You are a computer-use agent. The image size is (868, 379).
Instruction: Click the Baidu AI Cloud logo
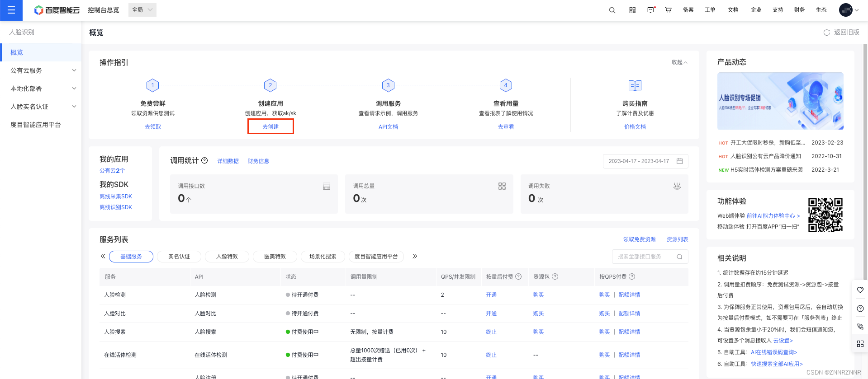click(x=57, y=10)
